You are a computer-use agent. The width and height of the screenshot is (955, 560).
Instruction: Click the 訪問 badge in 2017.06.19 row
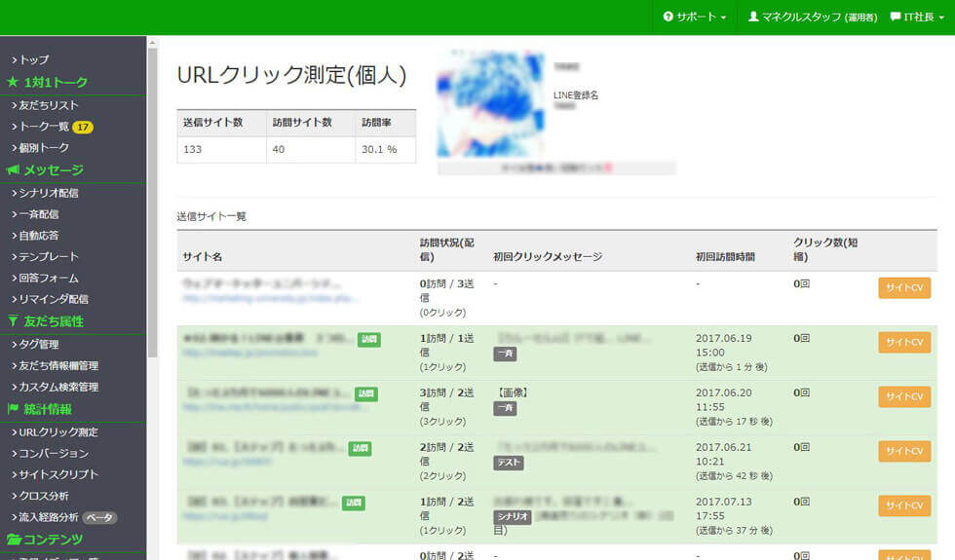coord(369,340)
